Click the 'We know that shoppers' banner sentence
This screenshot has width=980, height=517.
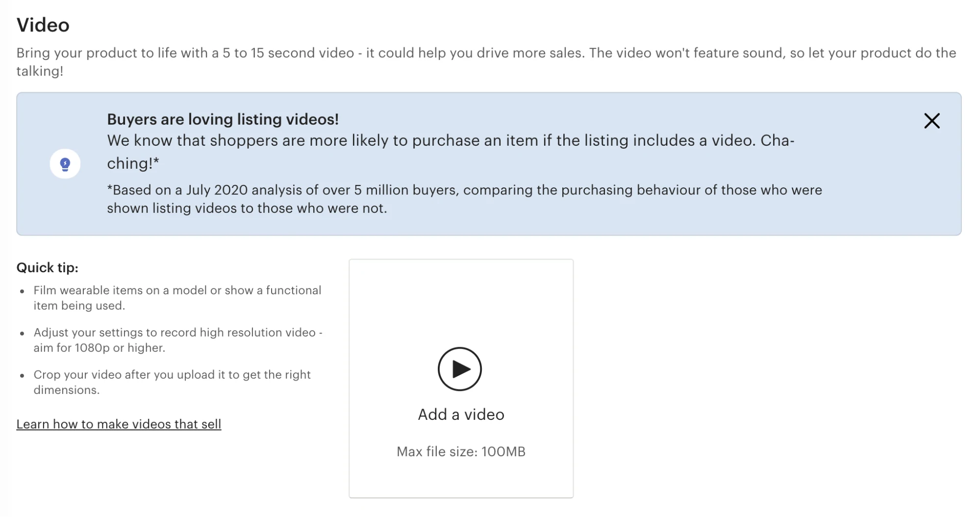(x=431, y=141)
